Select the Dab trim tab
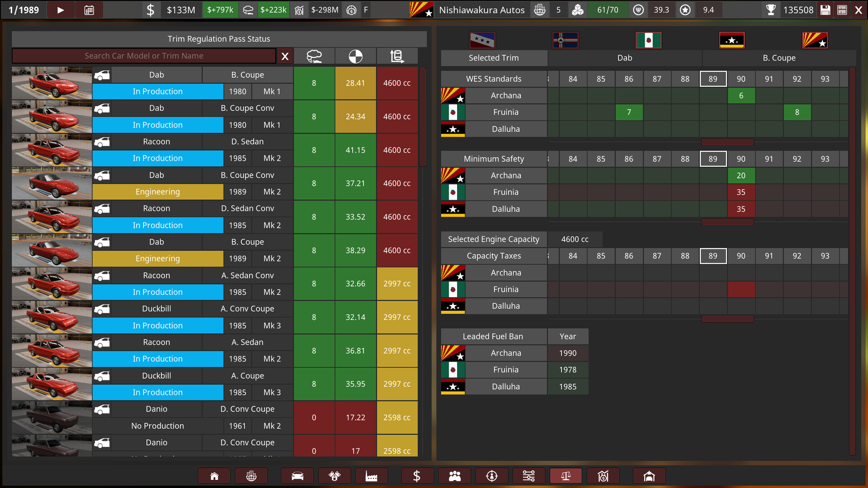The height and width of the screenshot is (488, 868). (625, 58)
